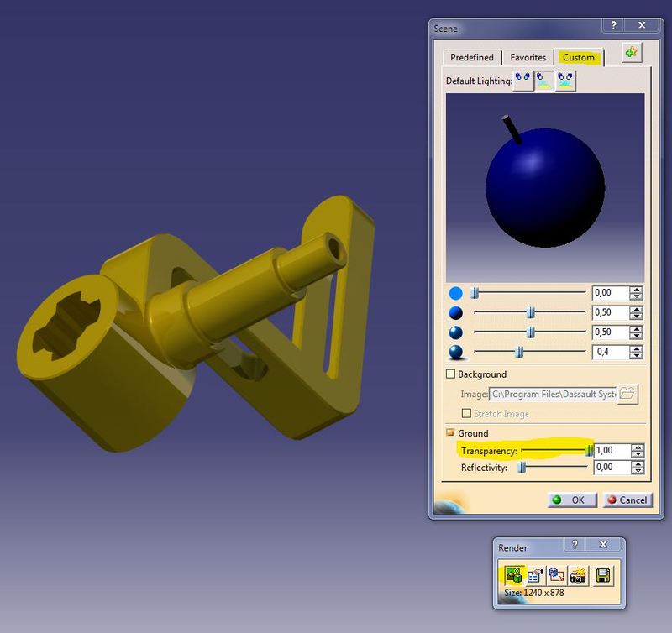The height and width of the screenshot is (633, 672).
Task: Open the Favorites tab
Action: click(x=528, y=58)
